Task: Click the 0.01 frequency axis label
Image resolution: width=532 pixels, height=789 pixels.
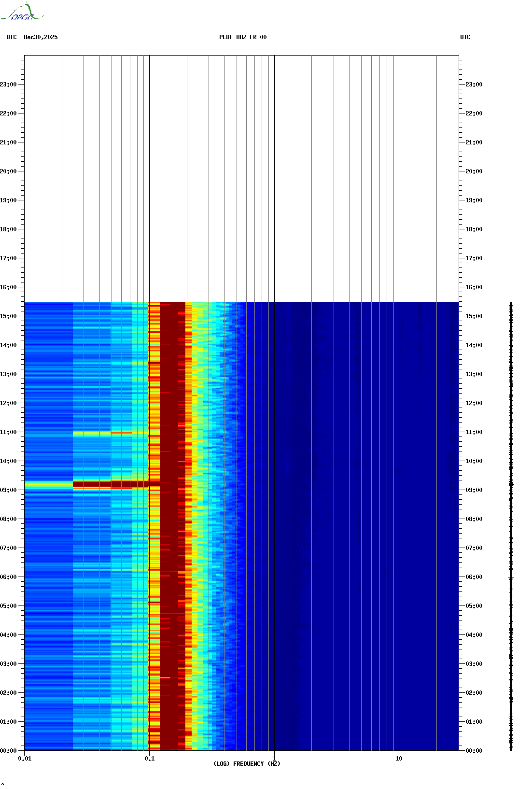Action: pyautogui.click(x=25, y=759)
